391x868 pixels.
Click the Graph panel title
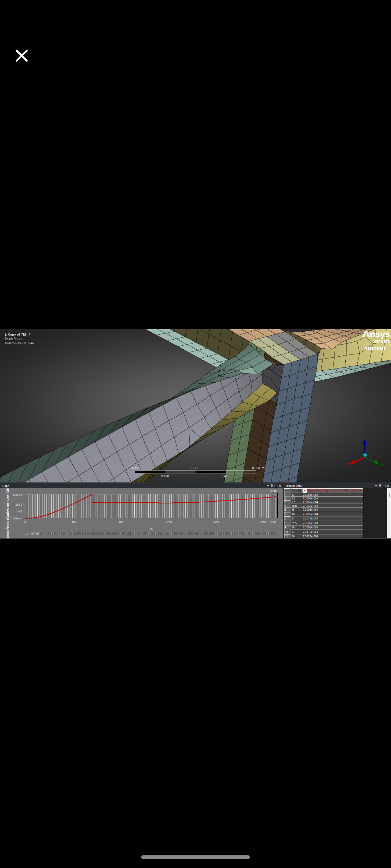5,486
